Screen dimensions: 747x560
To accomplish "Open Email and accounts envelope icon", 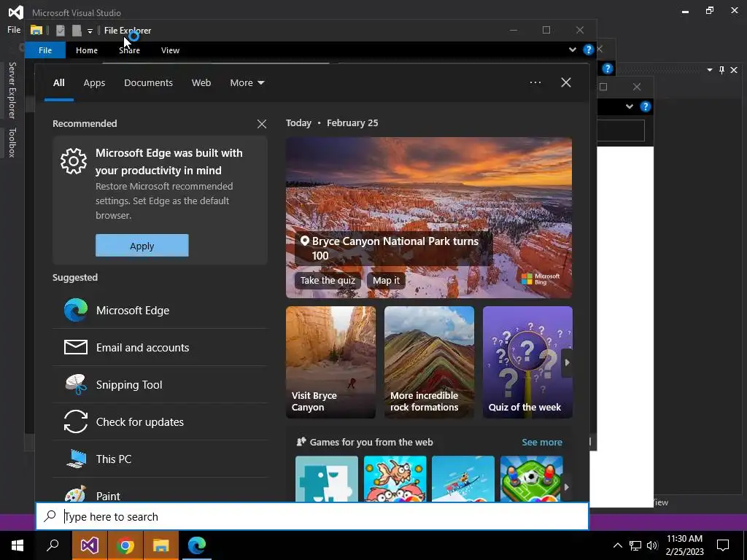I will tap(76, 347).
